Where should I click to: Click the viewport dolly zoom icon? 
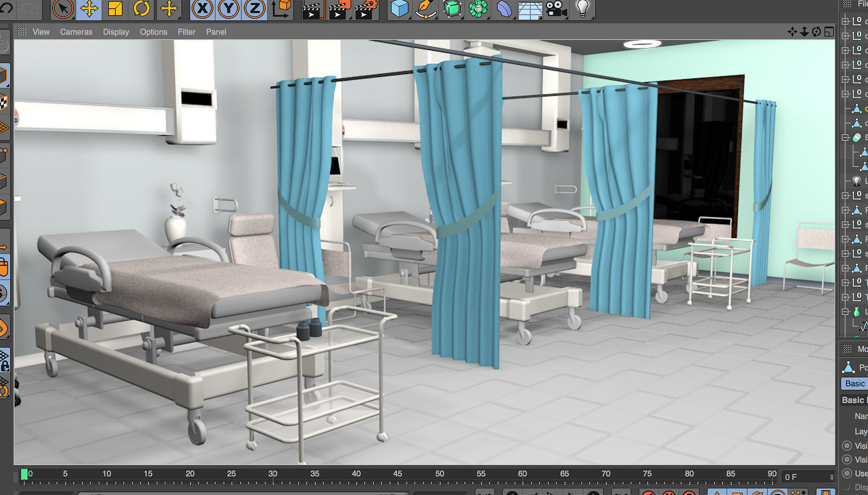804,31
